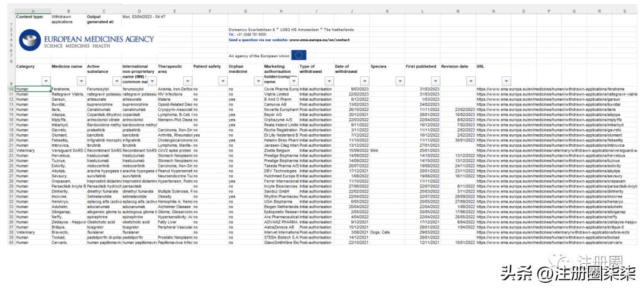Click the Mink species cell
Image resolution: width=644 pixels, height=290 pixels.
[x=375, y=150]
